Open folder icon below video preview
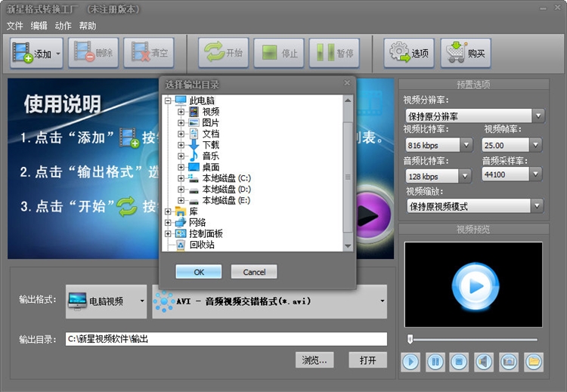 tap(534, 362)
